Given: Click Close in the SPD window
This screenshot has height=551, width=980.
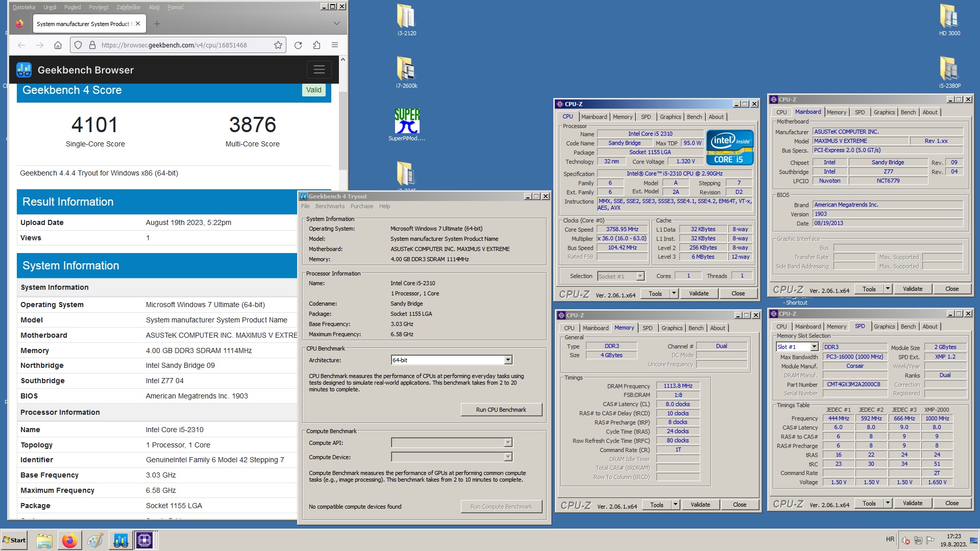Looking at the screenshot, I should [952, 503].
